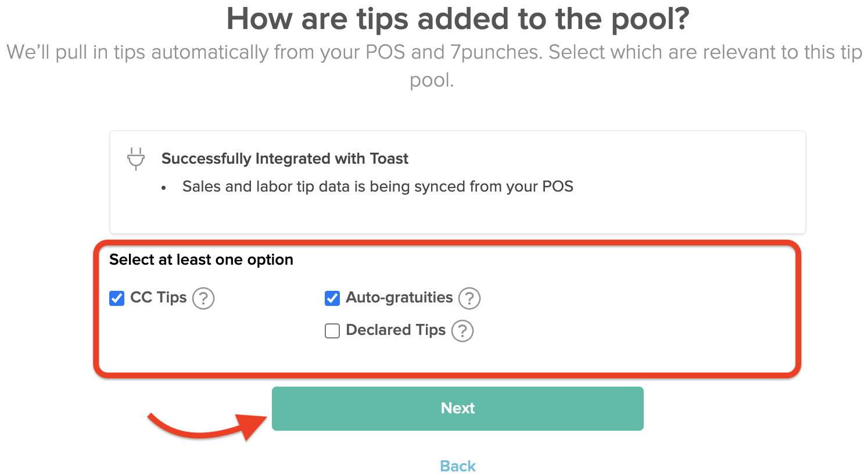868x476 pixels.
Task: Enable the Declared Tips checkbox
Action: 332,330
